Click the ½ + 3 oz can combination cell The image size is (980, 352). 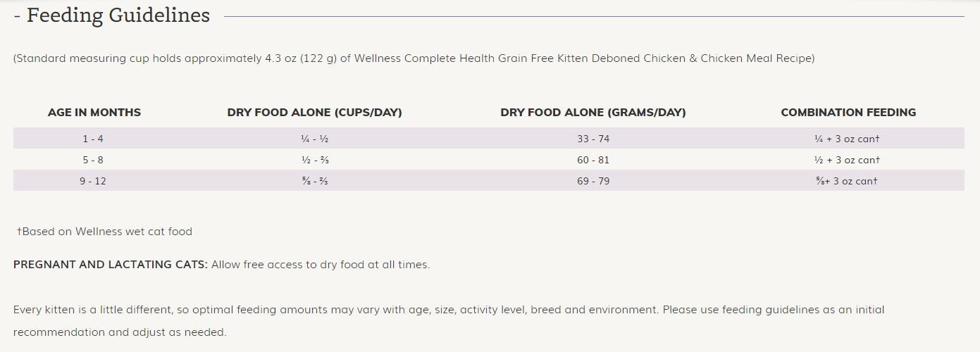[x=847, y=160]
